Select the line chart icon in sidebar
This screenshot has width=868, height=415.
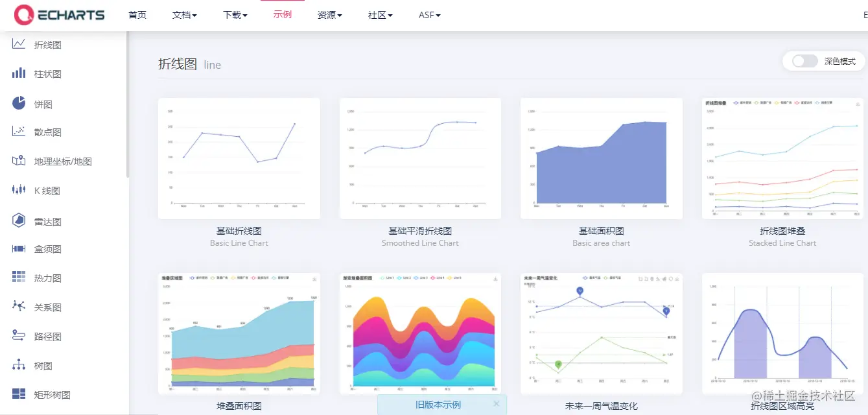(x=19, y=44)
